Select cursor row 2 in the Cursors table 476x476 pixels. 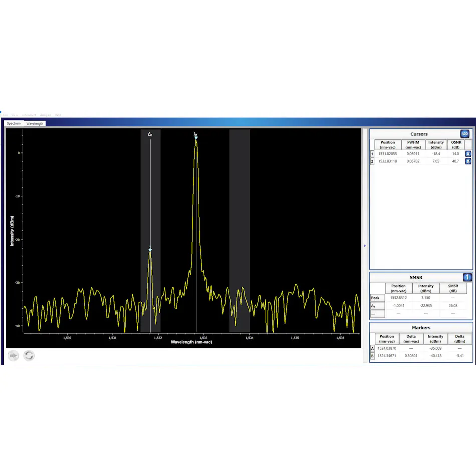pyautogui.click(x=387, y=161)
